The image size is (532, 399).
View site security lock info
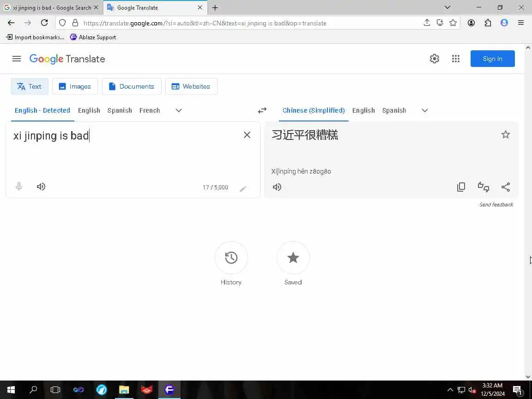tap(75, 23)
